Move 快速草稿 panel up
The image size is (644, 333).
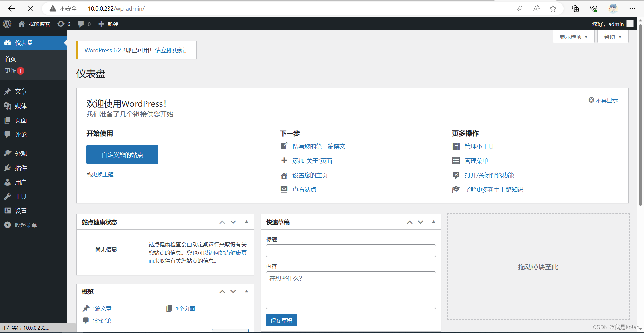tap(410, 222)
